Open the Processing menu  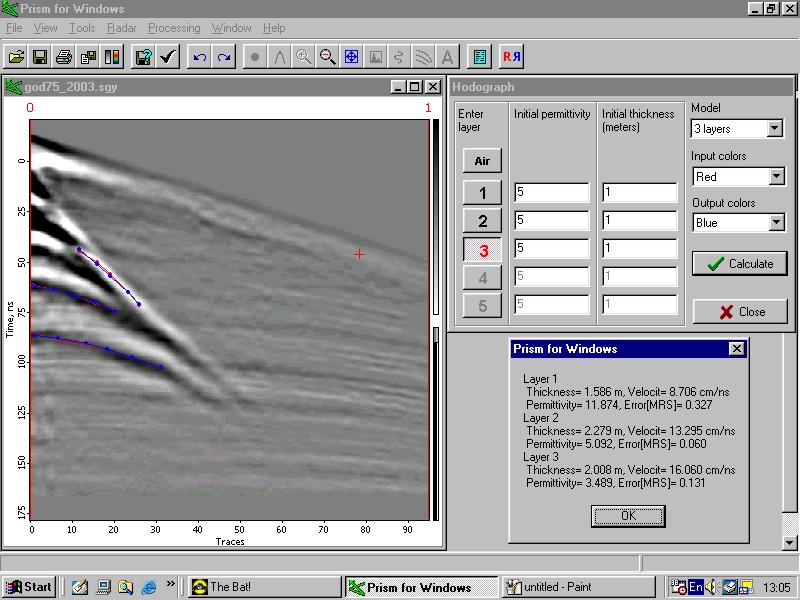[x=174, y=28]
